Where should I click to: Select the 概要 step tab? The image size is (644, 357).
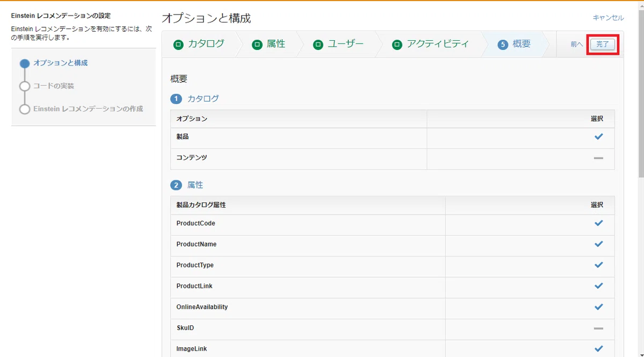coord(515,44)
